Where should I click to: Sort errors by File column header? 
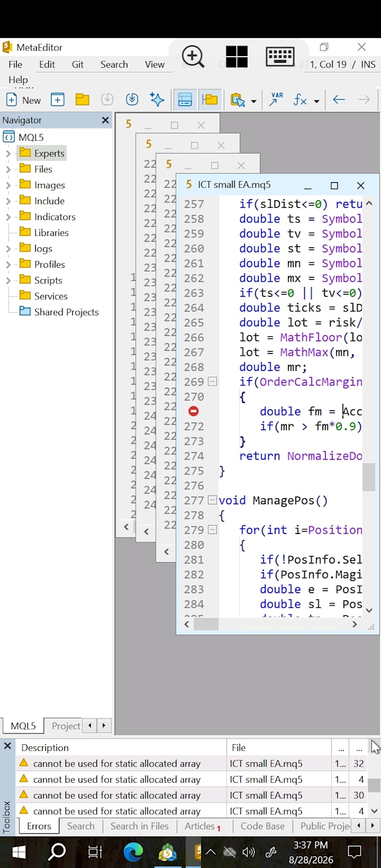pos(278,748)
